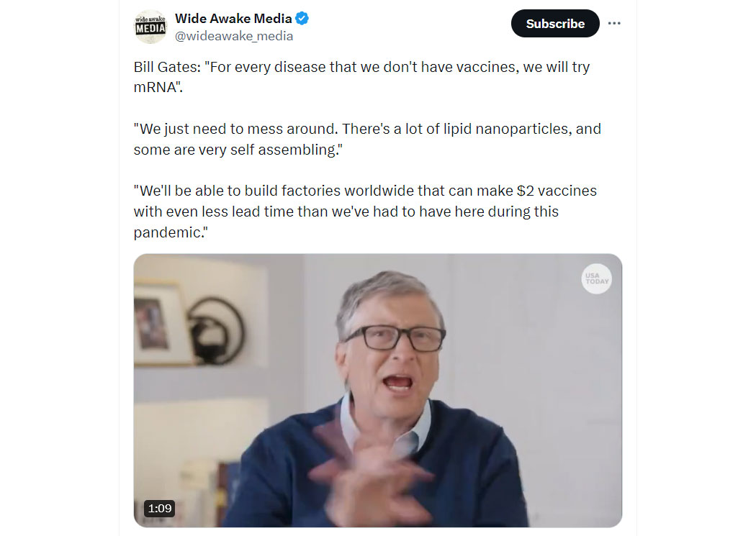Open the three-dot more options menu
Viewport: 756px width, 536px height.
613,23
